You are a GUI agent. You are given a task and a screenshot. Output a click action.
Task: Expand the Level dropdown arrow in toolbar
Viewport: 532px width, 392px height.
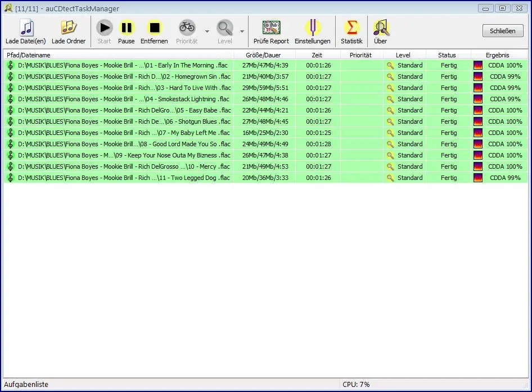click(242, 31)
